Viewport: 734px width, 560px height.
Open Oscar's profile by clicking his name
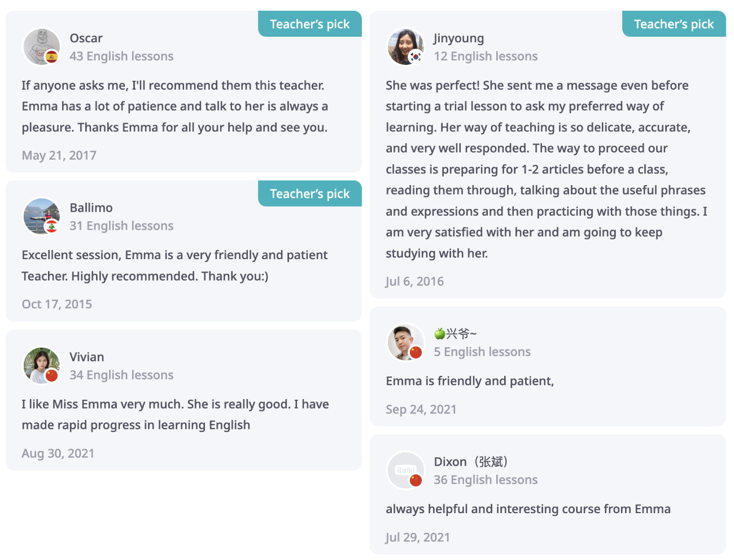(x=86, y=38)
